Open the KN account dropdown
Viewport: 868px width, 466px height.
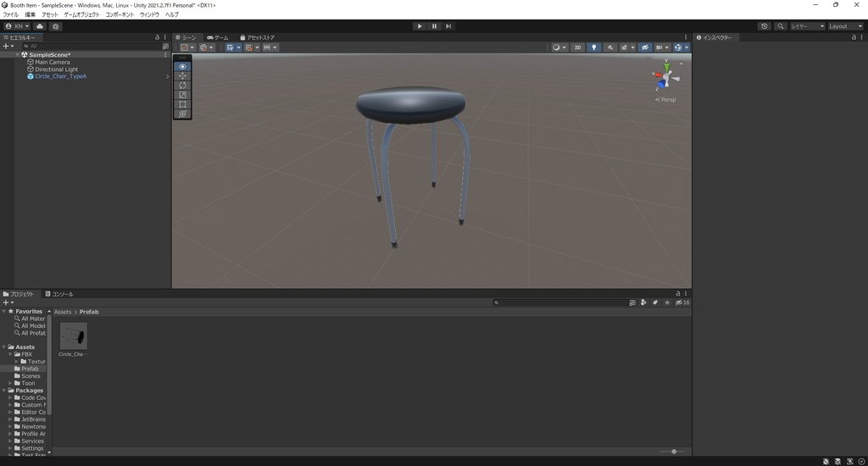[x=17, y=26]
